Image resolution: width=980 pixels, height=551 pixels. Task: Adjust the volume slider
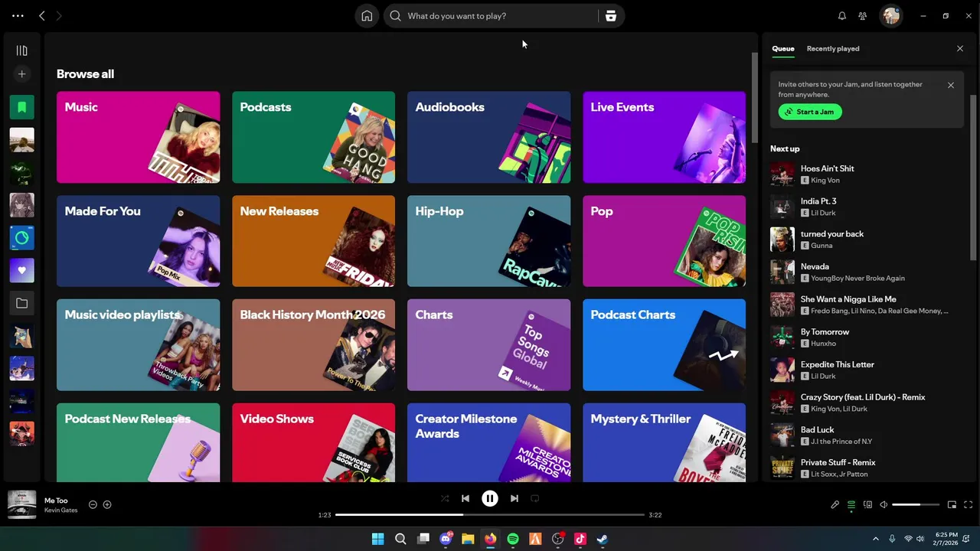point(916,505)
